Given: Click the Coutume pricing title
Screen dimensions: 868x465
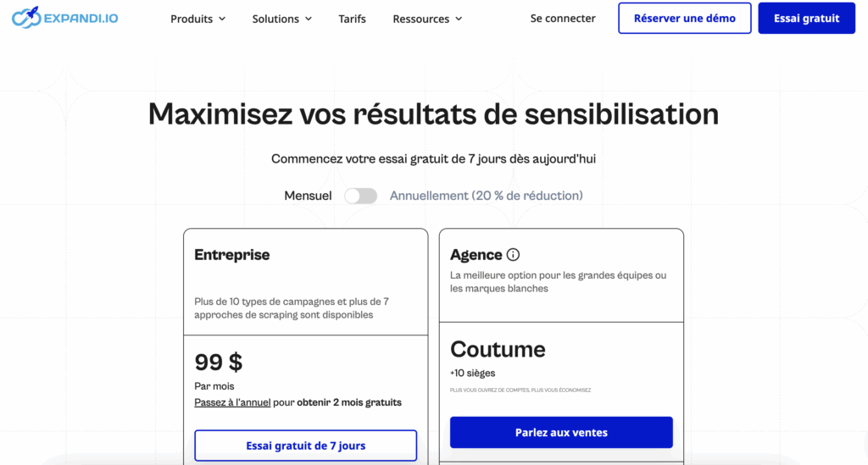Looking at the screenshot, I should click(498, 349).
